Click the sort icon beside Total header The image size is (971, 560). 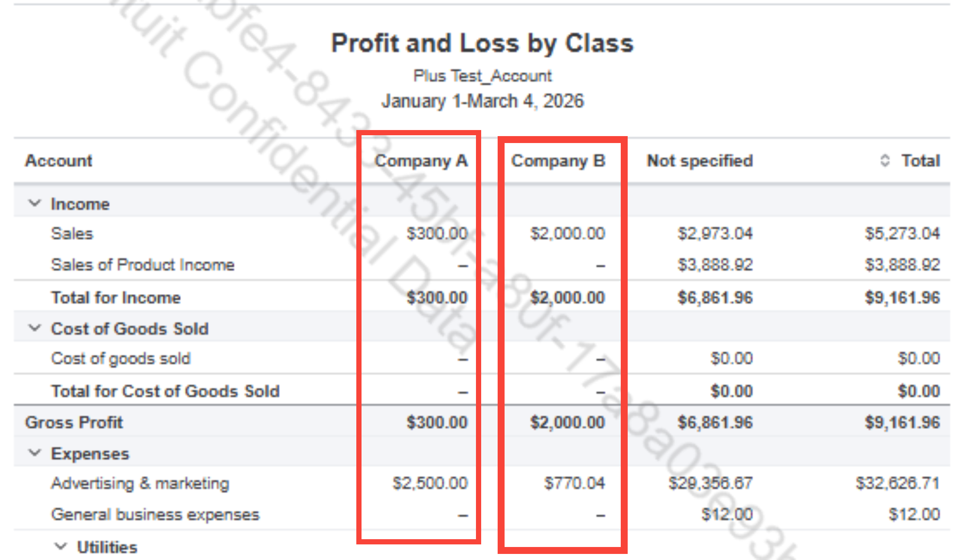885,161
